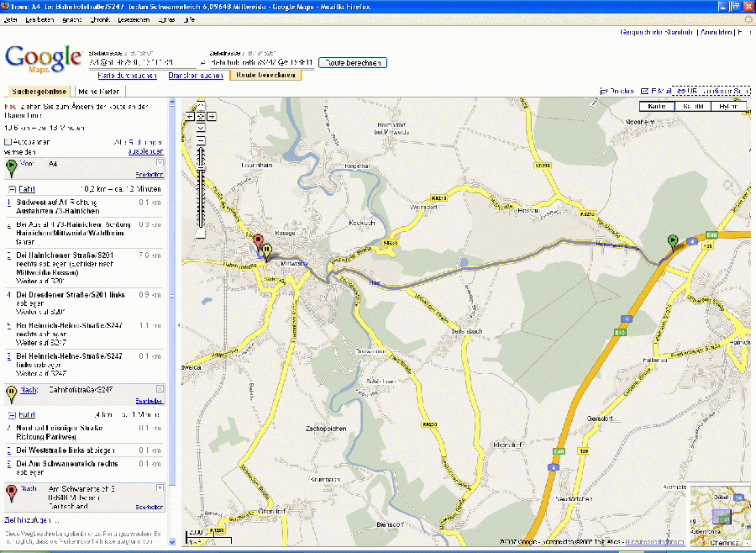The width and height of the screenshot is (756, 553).
Task: Remove the A4 start point with its X
Action: click(160, 162)
